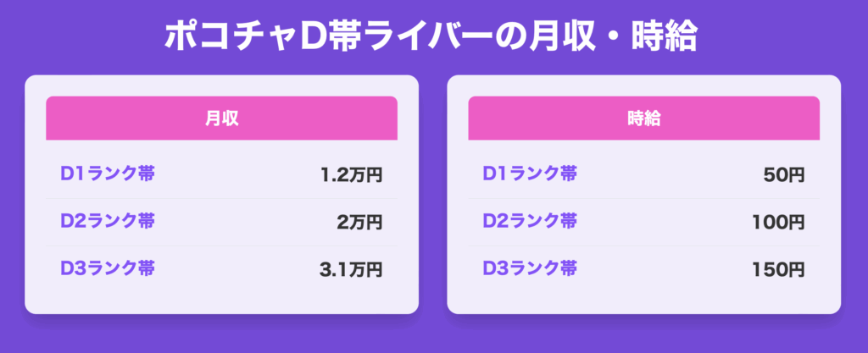This screenshot has width=868, height=353.
Task: Click D3ランク帯 in 時給 card
Action: pos(530,268)
